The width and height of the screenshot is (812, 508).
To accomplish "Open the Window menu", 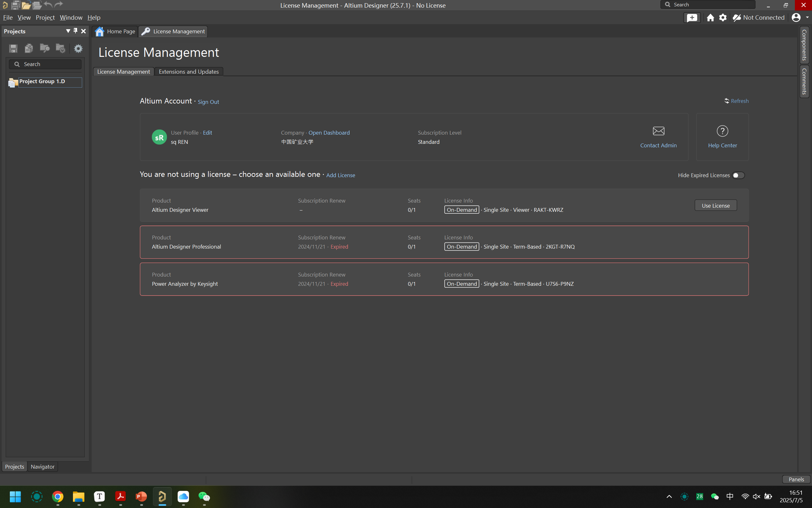I will (x=71, y=17).
